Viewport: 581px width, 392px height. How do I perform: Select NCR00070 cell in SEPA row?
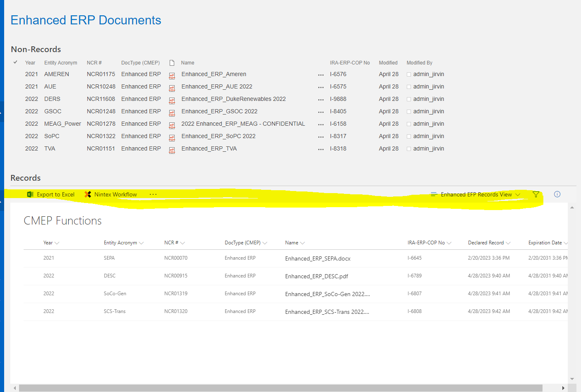(x=176, y=258)
